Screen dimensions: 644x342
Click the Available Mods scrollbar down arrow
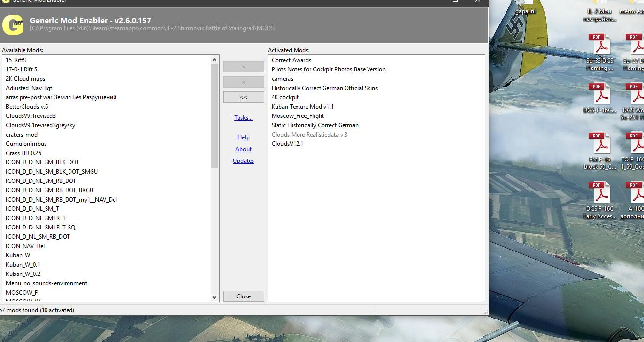click(214, 297)
